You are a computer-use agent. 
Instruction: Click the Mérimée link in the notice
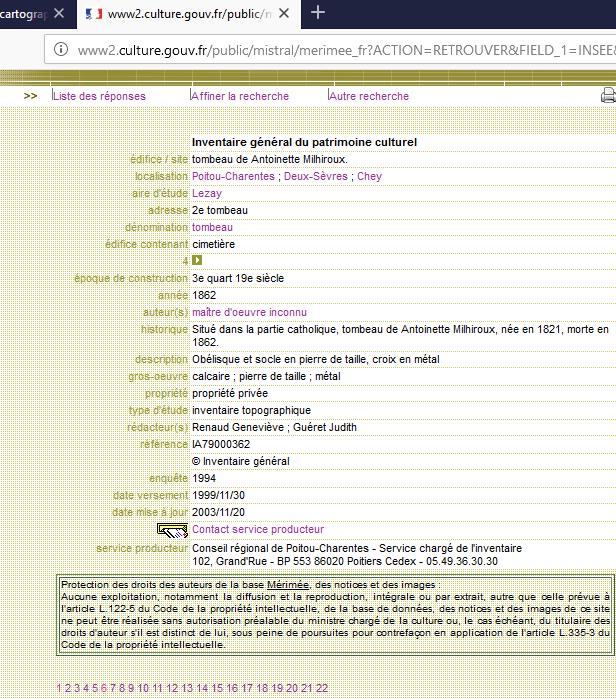click(288, 585)
